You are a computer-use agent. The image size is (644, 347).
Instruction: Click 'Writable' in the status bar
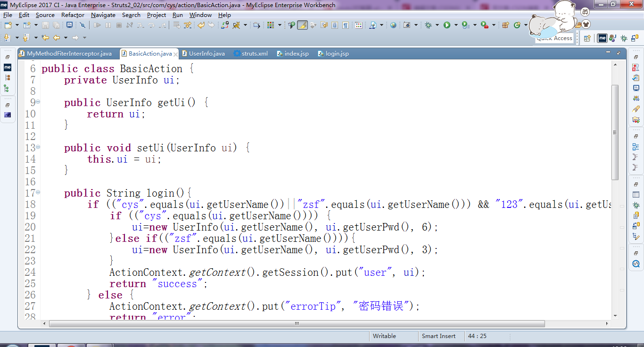point(384,336)
